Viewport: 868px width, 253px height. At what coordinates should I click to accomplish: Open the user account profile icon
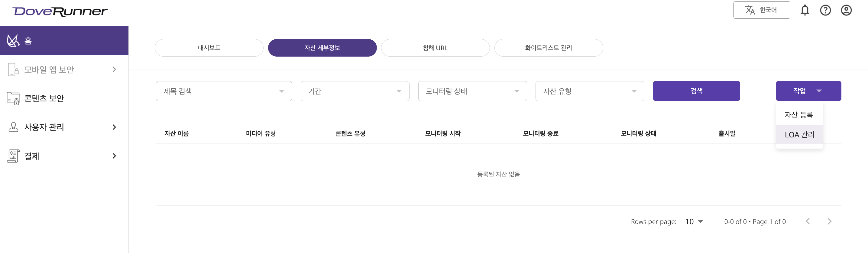pos(846,10)
